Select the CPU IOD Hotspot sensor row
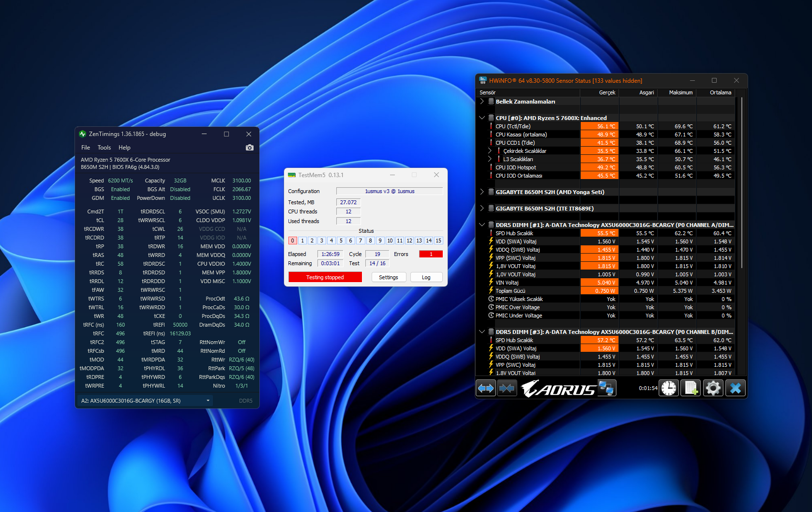Viewport: 812px width, 512px height. 606,167
